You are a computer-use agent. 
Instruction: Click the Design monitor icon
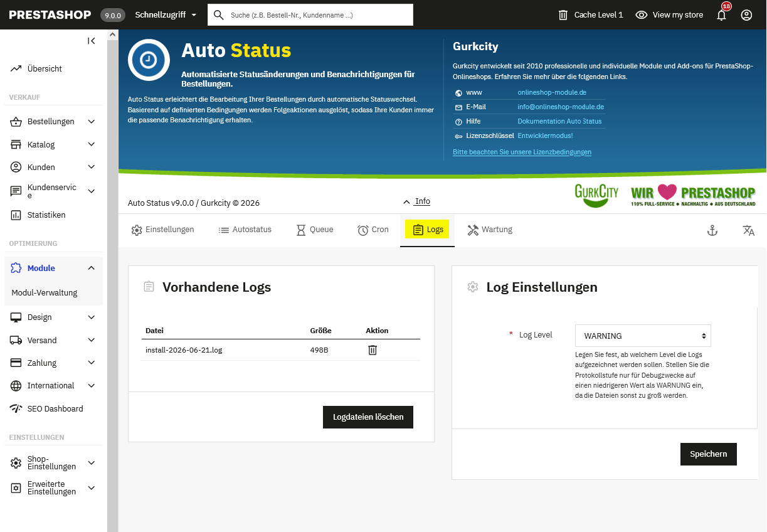point(16,317)
